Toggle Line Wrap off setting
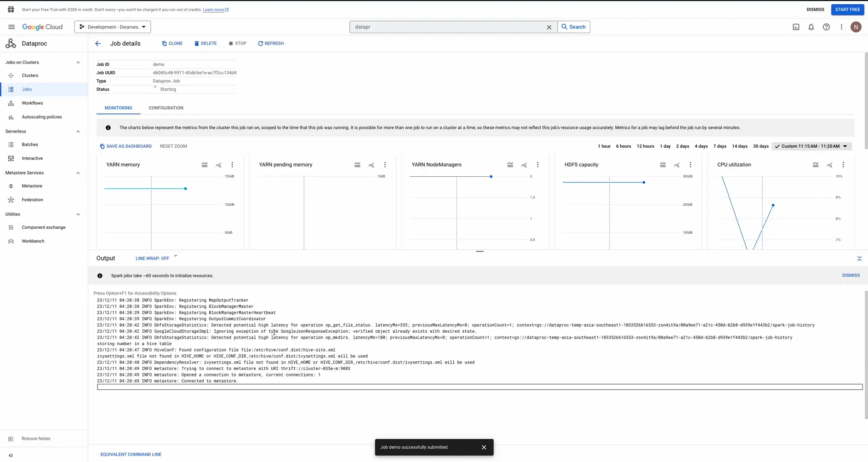Viewport: 868px width, 462px height. click(152, 259)
